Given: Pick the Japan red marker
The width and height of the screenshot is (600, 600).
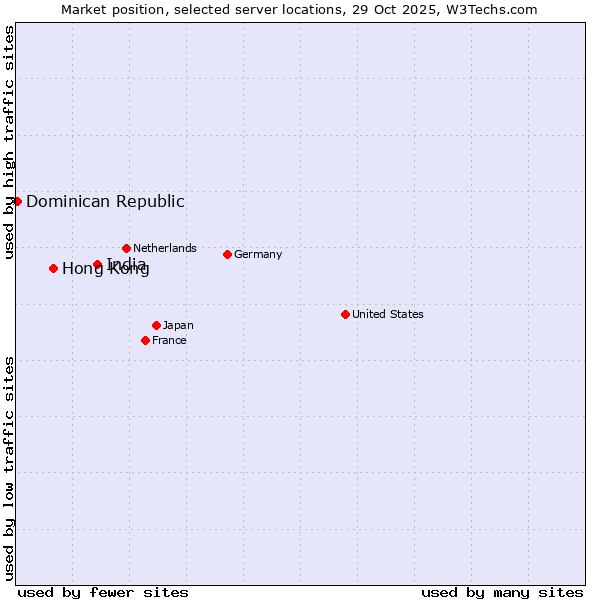Looking at the screenshot, I should point(156,325).
